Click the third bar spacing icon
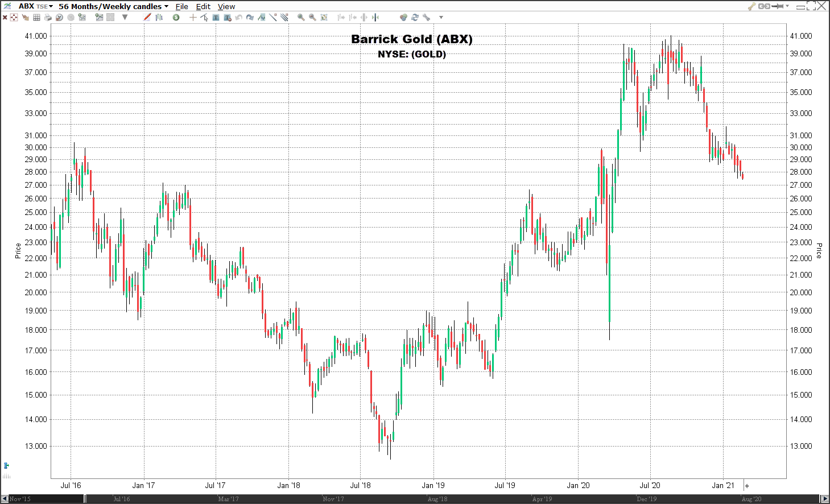830x504 pixels. coord(364,18)
